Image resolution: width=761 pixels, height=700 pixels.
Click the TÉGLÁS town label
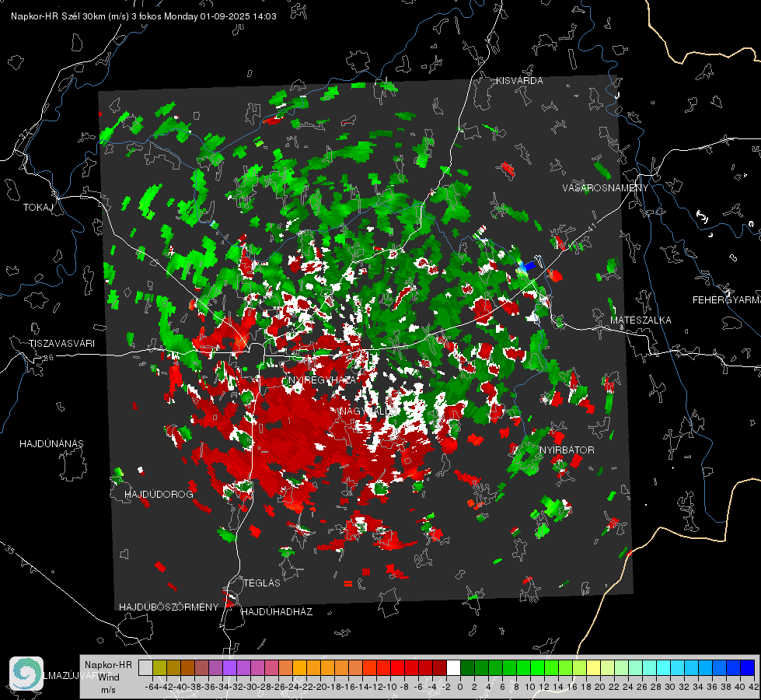262,583
